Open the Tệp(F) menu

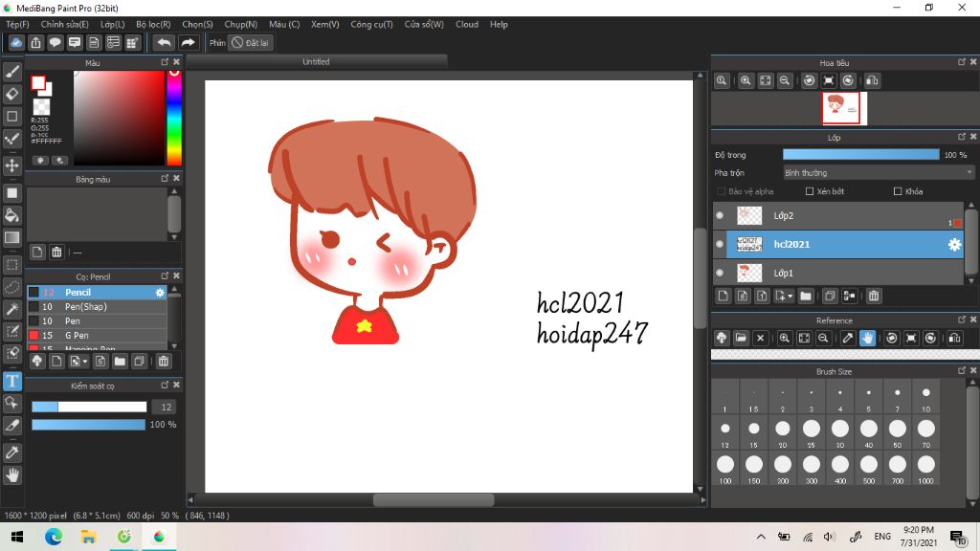[17, 24]
